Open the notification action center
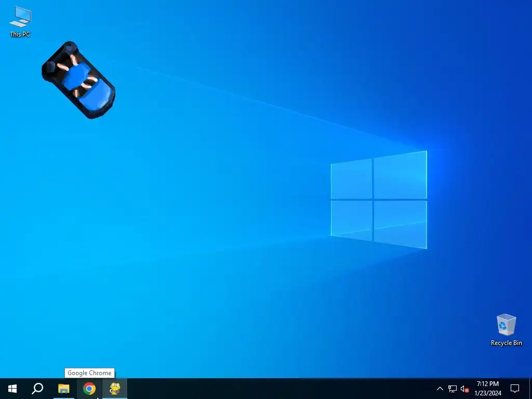 [515, 389]
